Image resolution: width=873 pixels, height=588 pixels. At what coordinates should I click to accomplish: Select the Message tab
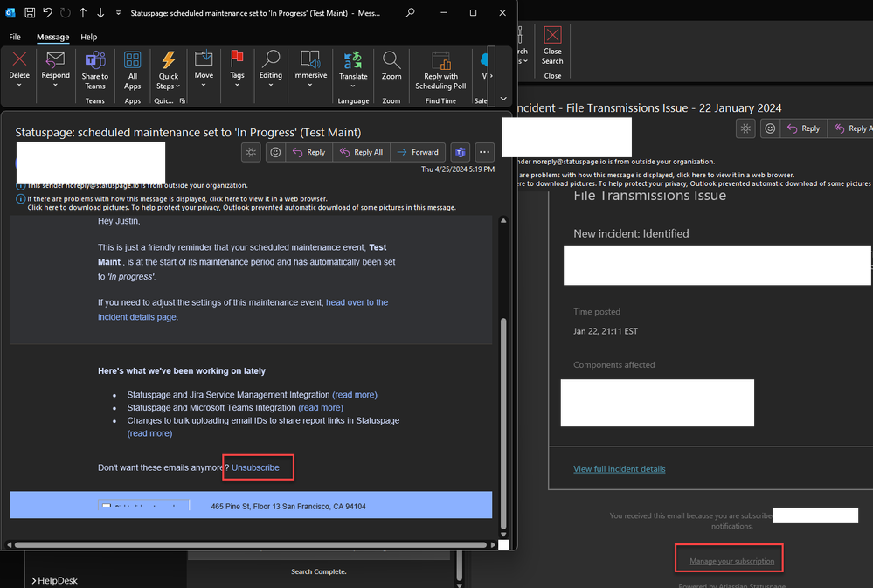coord(53,37)
